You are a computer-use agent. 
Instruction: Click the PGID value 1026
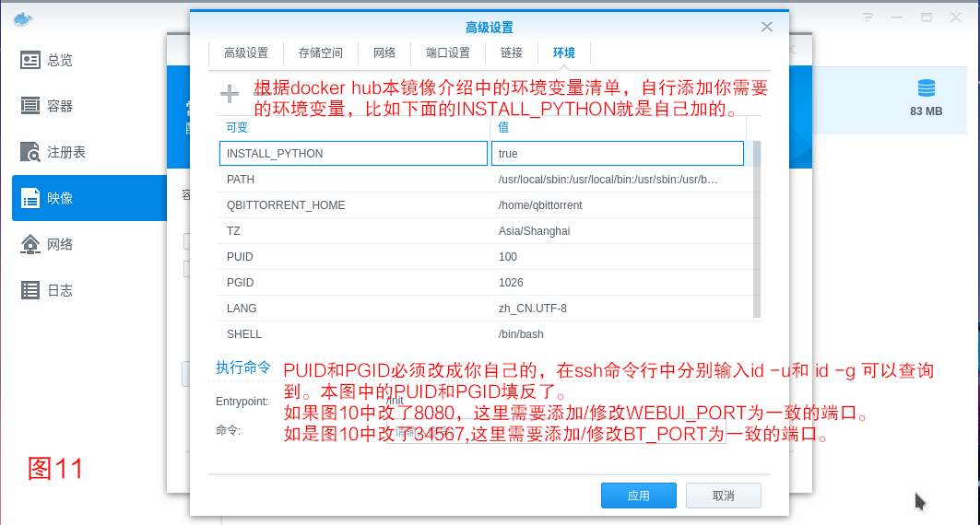[x=511, y=283]
